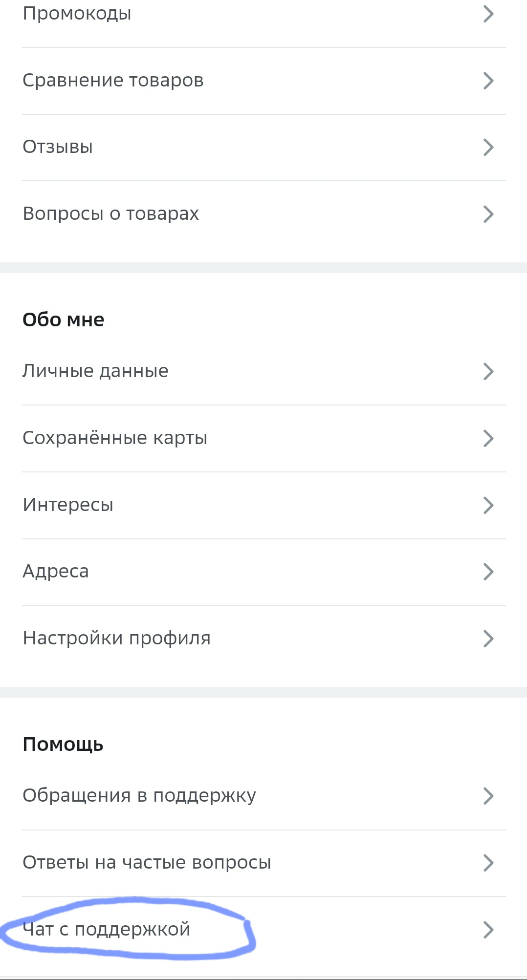The height and width of the screenshot is (980, 527).
Task: Open the Адреса list
Action: [x=264, y=573]
